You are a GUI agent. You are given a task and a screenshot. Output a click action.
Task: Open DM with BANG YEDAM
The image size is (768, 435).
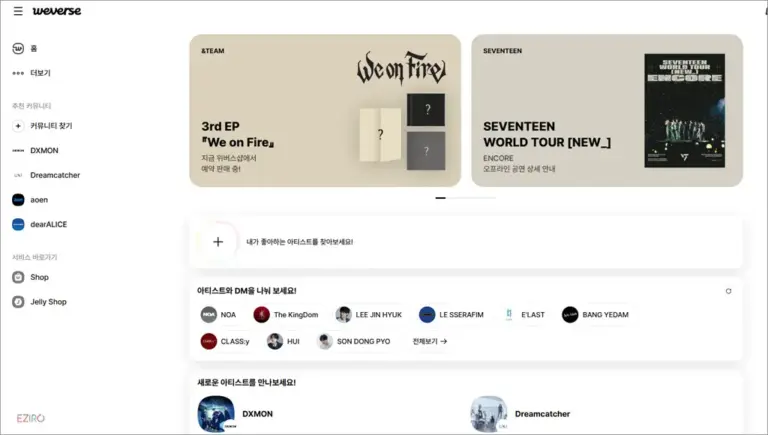pyautogui.click(x=595, y=314)
